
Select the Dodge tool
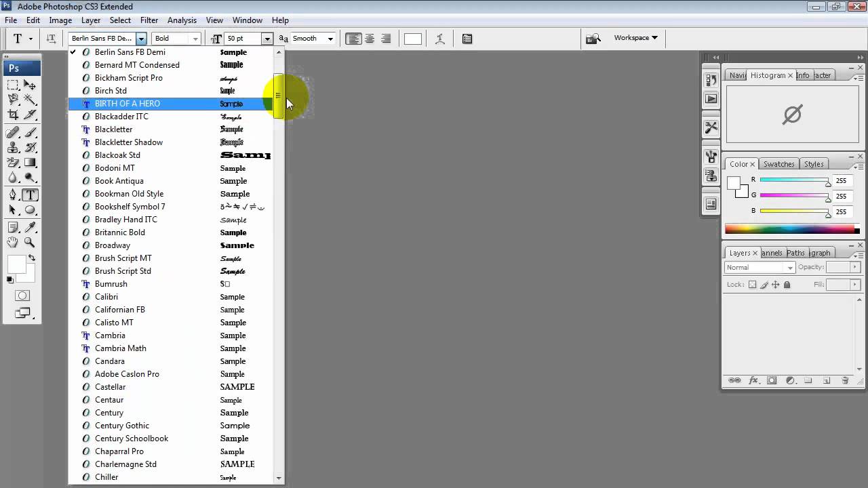click(x=30, y=178)
